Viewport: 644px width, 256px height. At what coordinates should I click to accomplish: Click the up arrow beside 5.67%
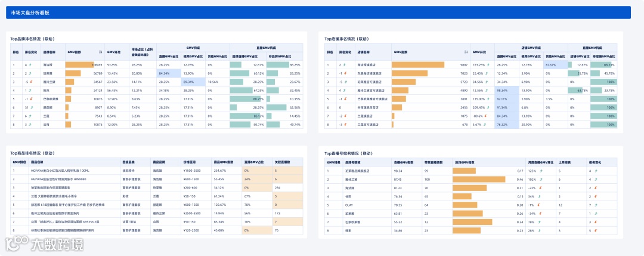tap(485, 124)
